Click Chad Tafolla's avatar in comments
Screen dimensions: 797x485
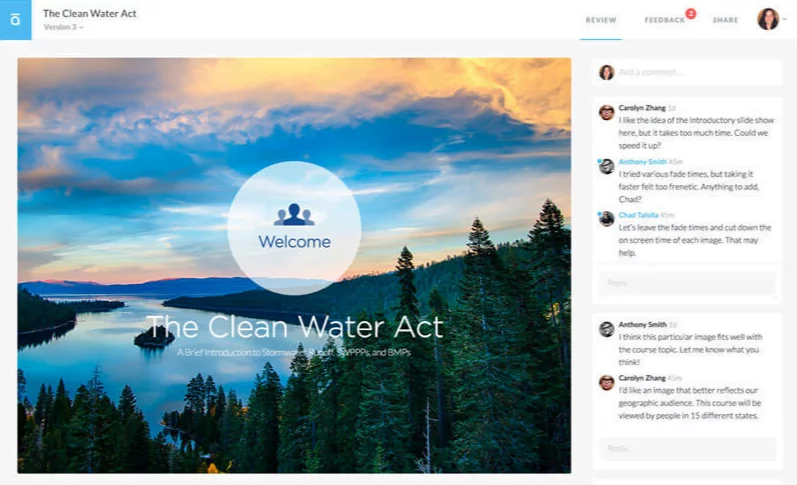click(x=606, y=219)
